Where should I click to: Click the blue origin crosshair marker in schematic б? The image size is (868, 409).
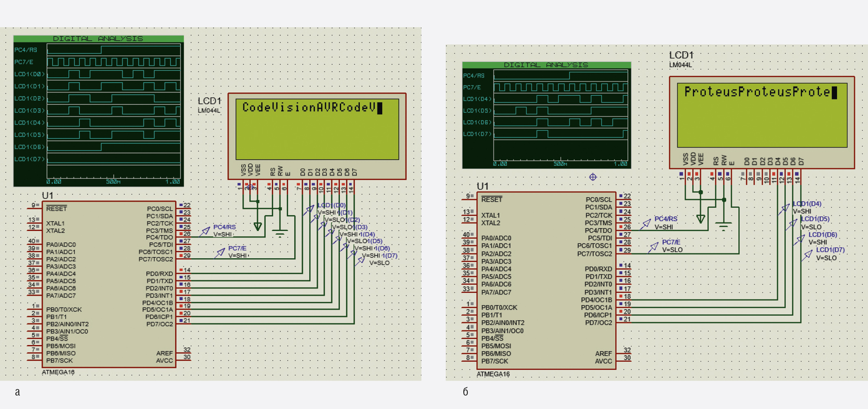593,177
